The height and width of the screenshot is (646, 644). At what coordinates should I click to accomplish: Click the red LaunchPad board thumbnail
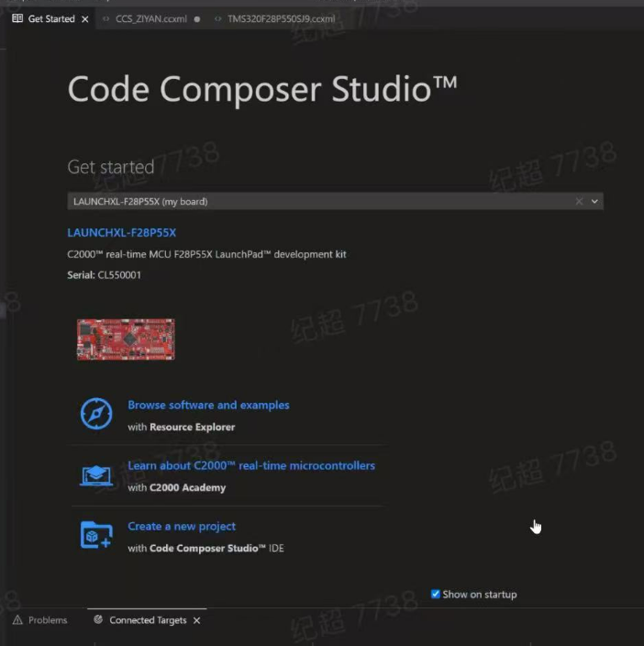[126, 340]
